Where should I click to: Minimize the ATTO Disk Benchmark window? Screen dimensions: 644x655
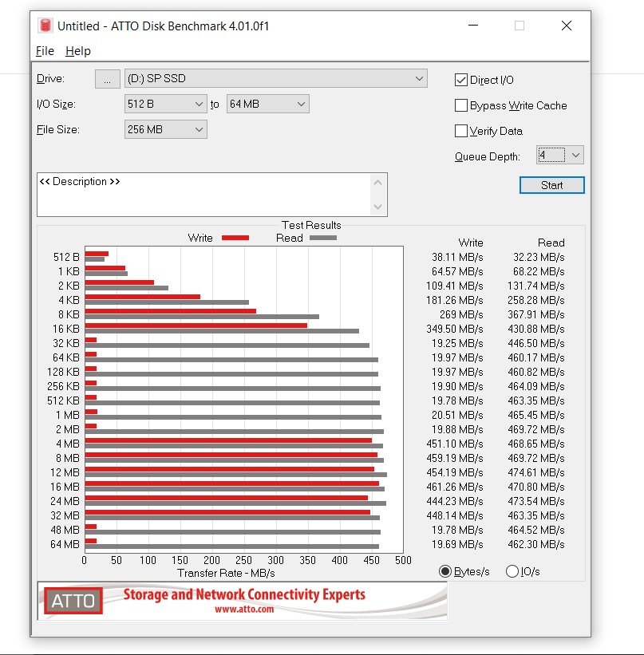tap(473, 26)
